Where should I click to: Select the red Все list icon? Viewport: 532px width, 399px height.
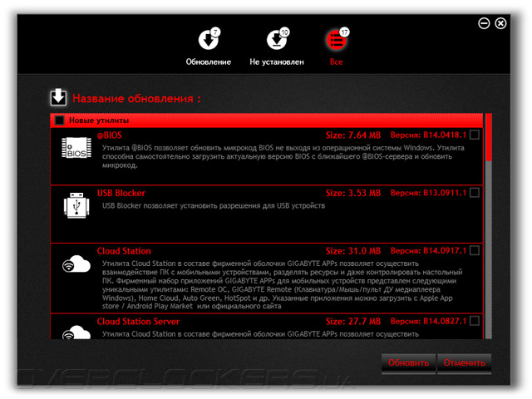(336, 40)
